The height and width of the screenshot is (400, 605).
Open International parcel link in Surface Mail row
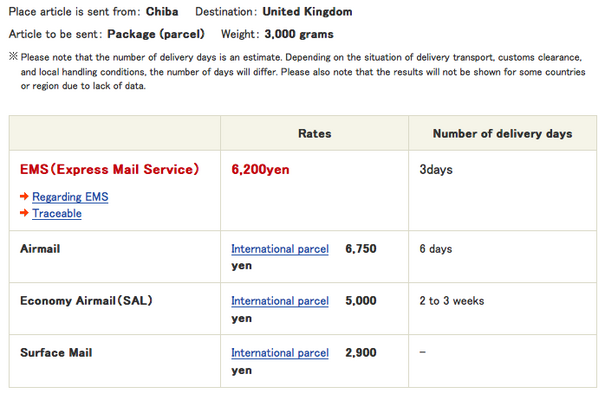280,353
